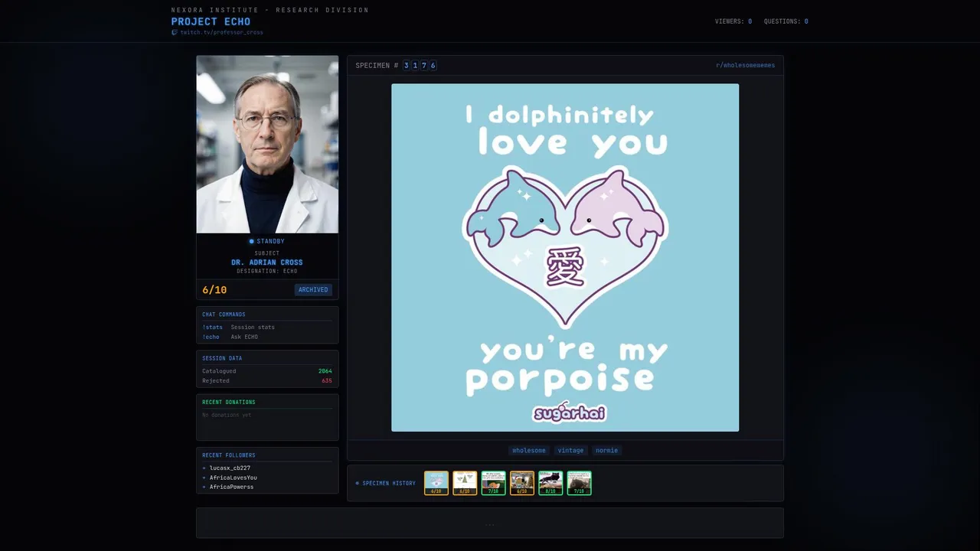
Task: Click the 'No donations yet' text
Action: (227, 415)
